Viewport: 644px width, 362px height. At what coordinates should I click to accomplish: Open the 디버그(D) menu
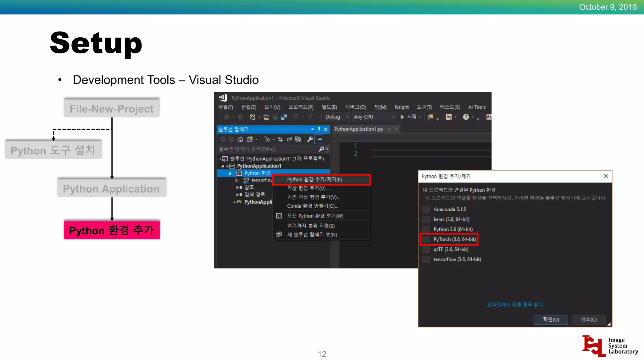pyautogui.click(x=356, y=107)
